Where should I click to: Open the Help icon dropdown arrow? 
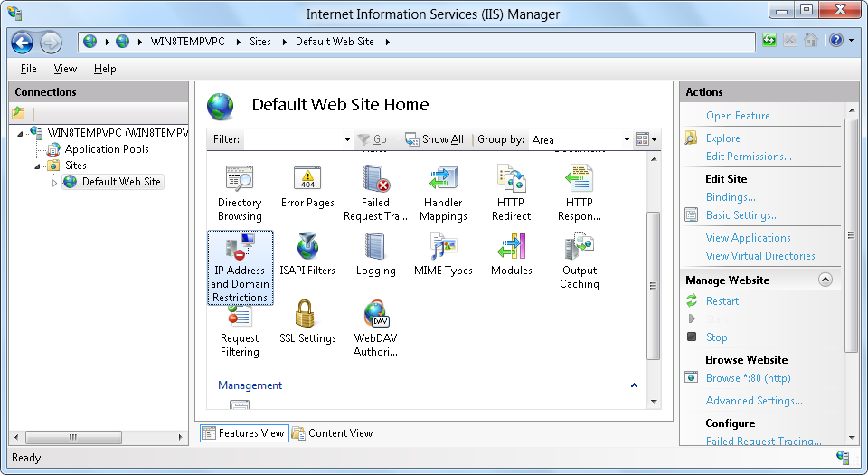[x=851, y=41]
